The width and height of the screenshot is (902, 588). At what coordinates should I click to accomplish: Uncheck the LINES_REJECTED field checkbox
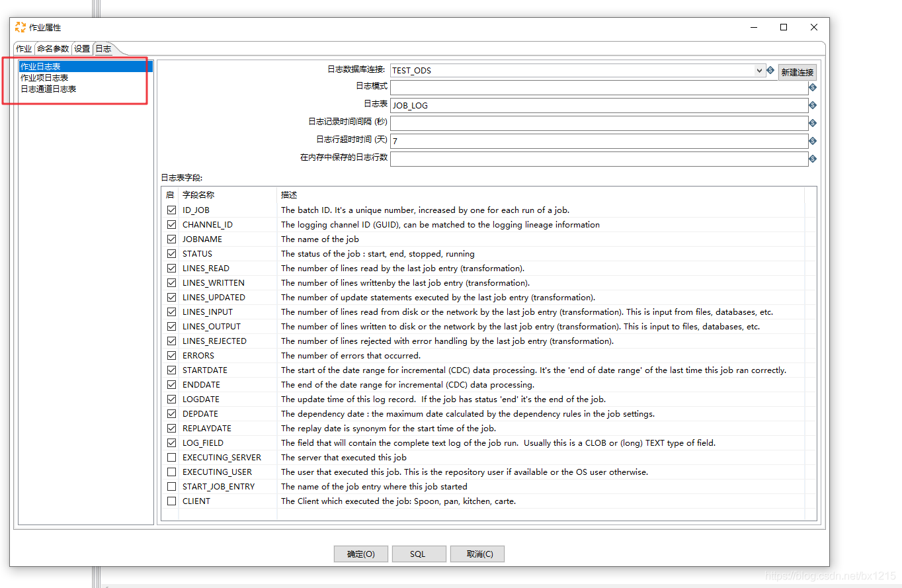[171, 341]
